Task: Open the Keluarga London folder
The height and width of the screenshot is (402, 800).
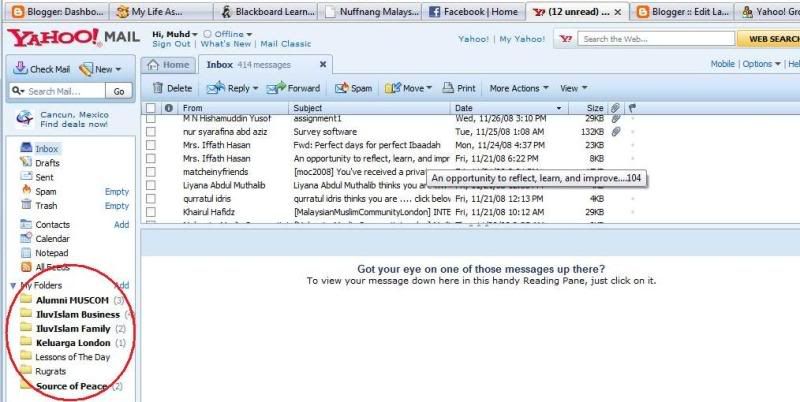Action: pyautogui.click(x=73, y=342)
